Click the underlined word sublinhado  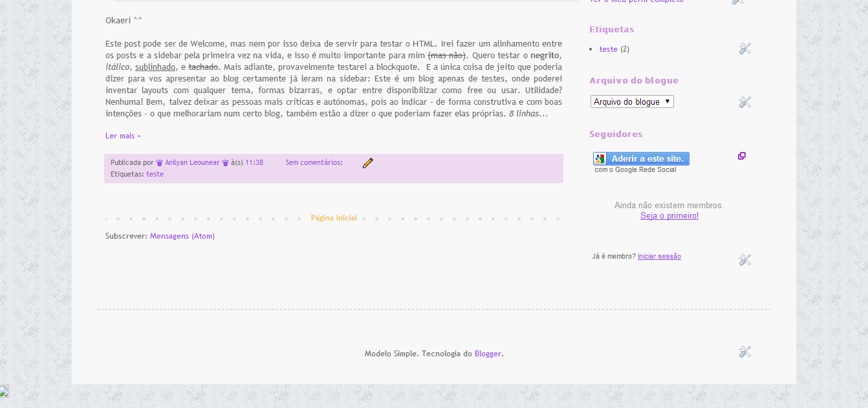(155, 67)
